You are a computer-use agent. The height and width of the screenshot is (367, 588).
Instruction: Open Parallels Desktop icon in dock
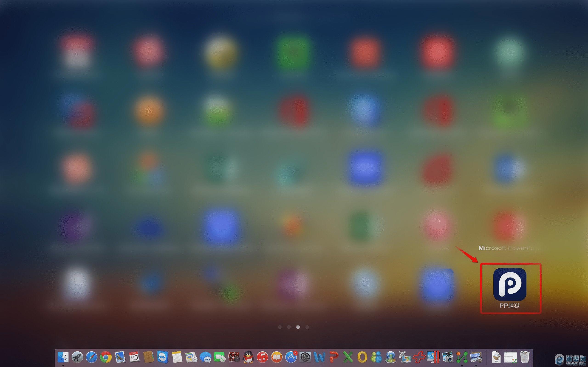433,357
